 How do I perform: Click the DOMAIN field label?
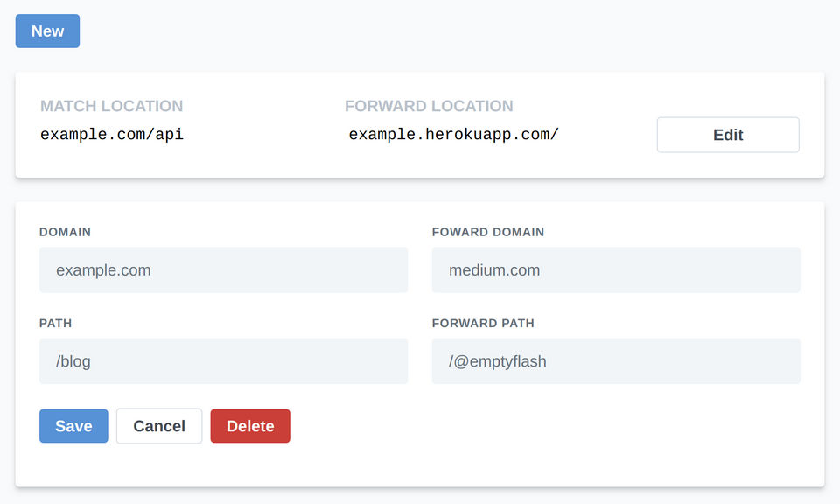pyautogui.click(x=66, y=232)
